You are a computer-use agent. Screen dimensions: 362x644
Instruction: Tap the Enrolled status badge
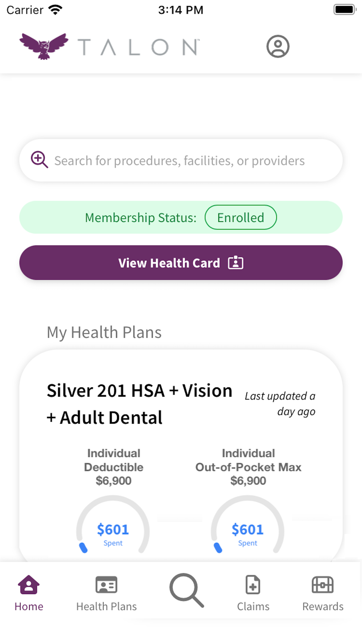[241, 217]
